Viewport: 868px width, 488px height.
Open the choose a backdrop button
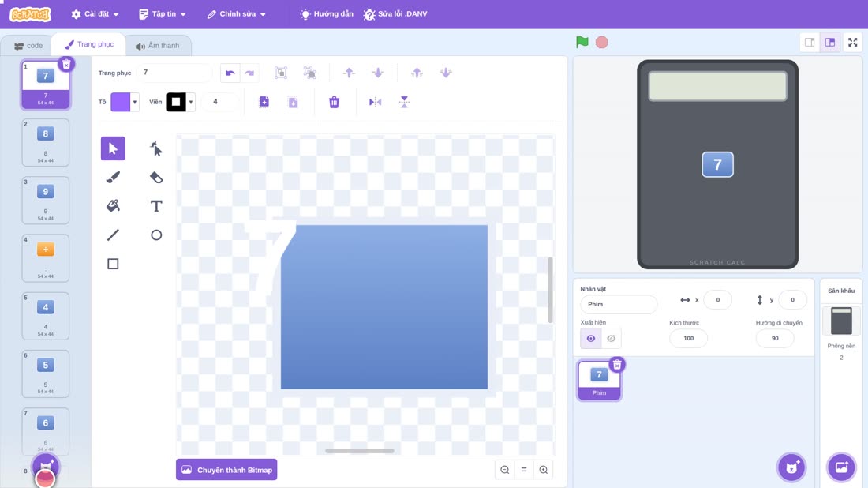click(x=841, y=467)
